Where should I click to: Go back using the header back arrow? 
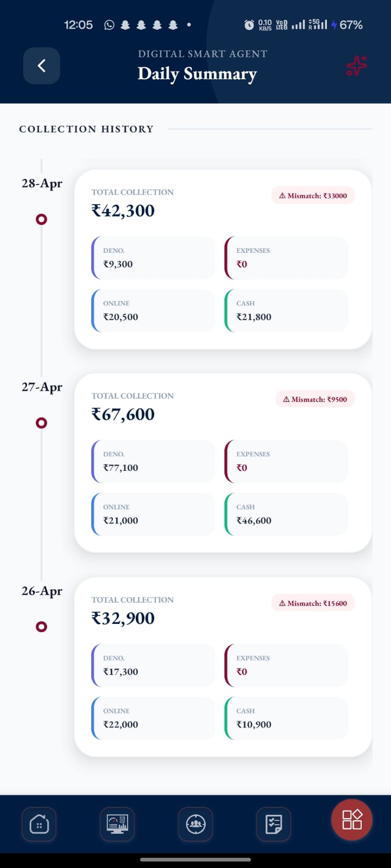coord(41,66)
